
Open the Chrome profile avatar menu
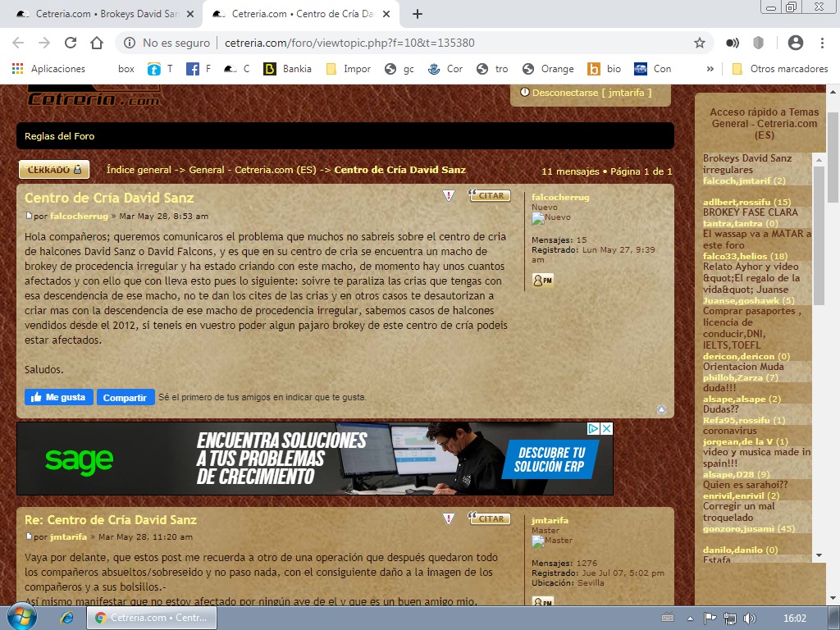(795, 43)
